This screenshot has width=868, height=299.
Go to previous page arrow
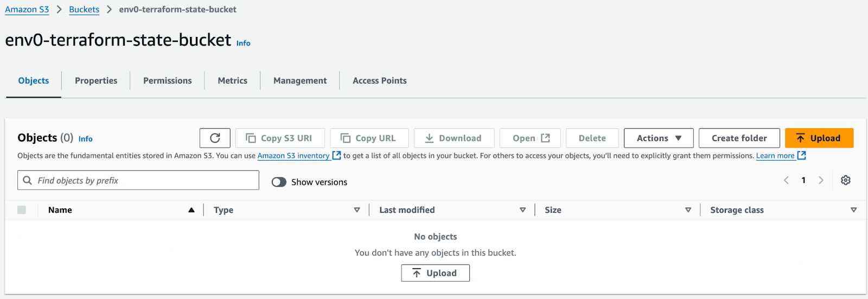(x=786, y=180)
